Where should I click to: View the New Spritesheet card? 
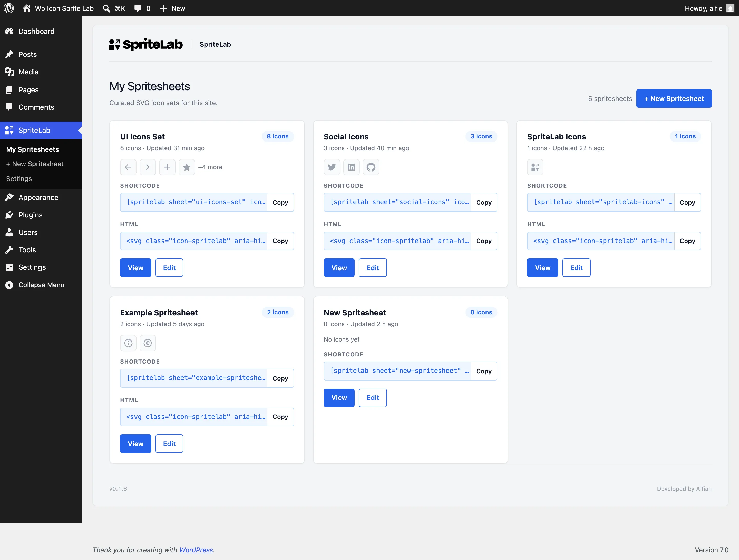click(339, 398)
